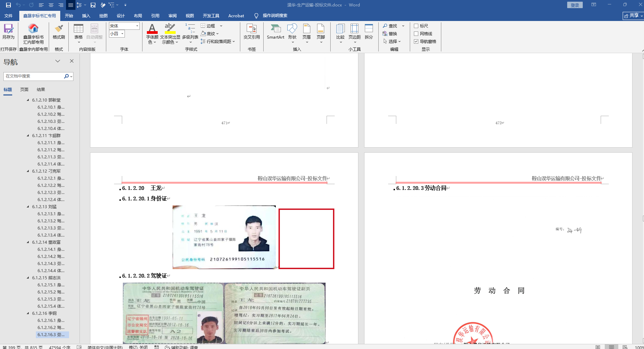
Task: Open the 多级列表 multilevel list menu
Action: pos(190,34)
